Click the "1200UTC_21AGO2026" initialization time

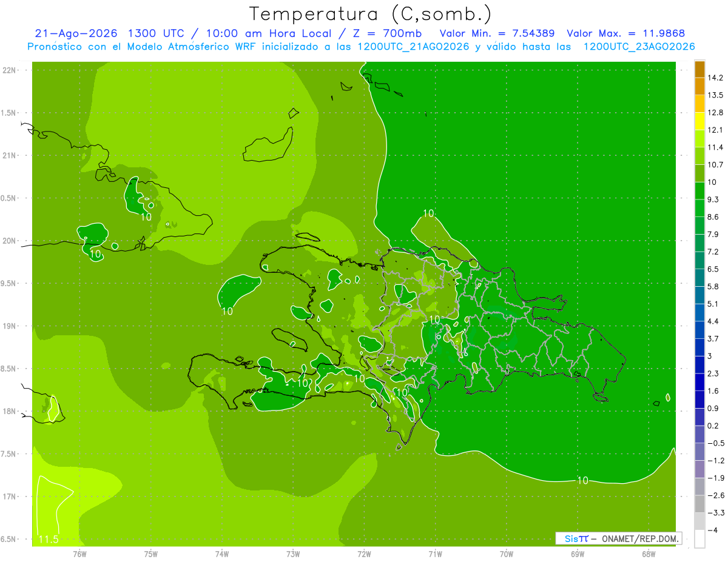point(414,47)
